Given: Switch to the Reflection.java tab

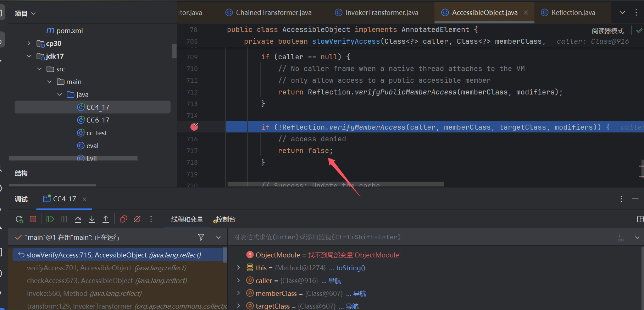Looking at the screenshot, I should pos(568,13).
